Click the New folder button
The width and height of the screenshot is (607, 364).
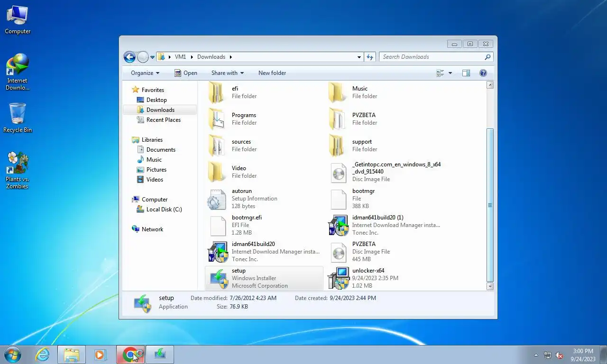click(272, 73)
